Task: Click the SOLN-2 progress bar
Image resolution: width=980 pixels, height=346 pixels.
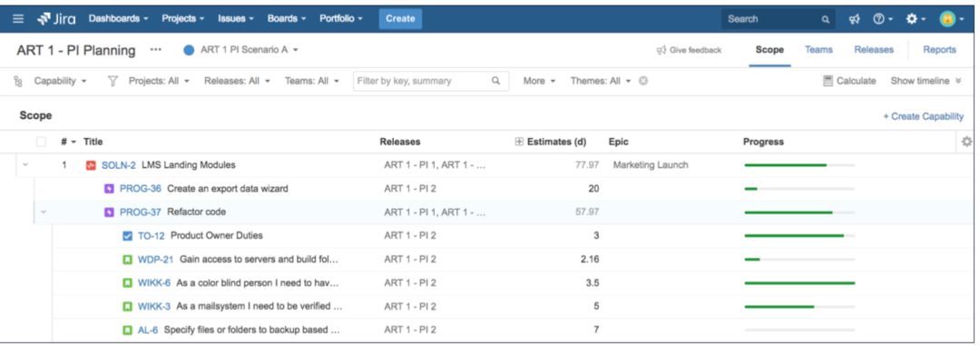Action: 799,165
